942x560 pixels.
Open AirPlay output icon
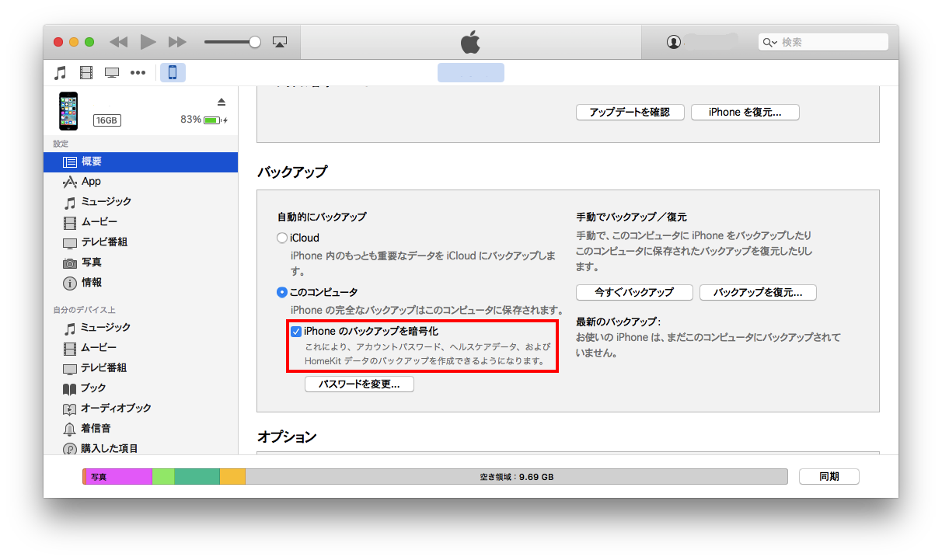coord(281,42)
